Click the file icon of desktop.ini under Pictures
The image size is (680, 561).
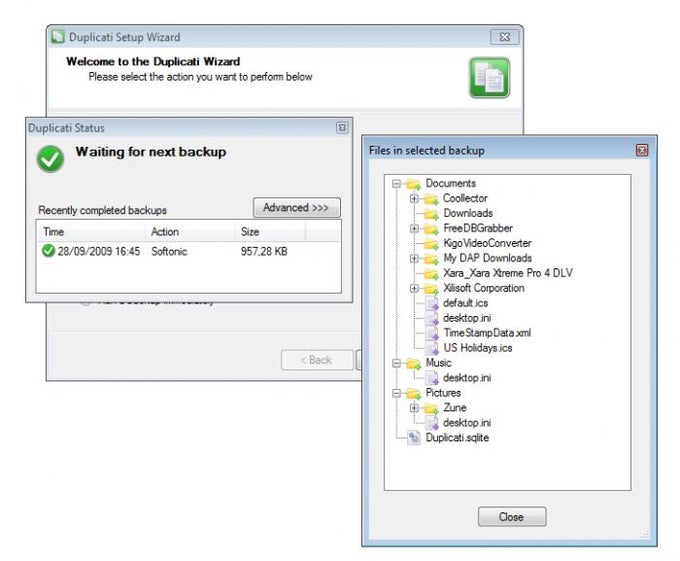click(432, 423)
